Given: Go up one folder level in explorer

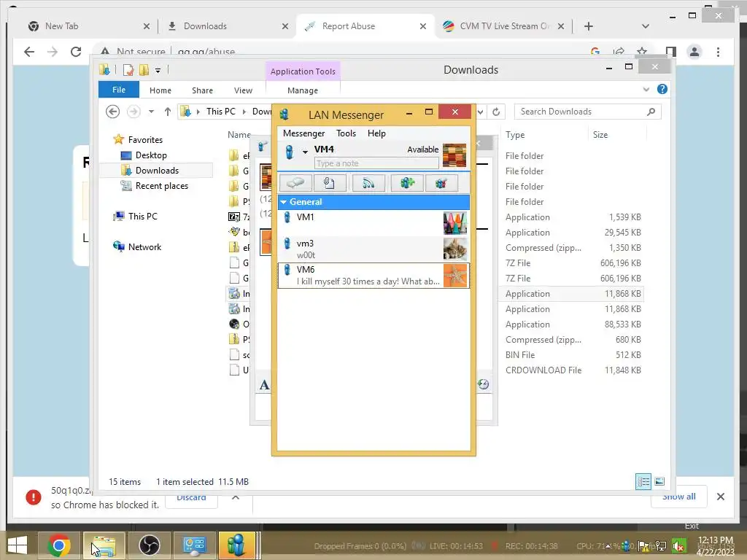Looking at the screenshot, I should (167, 112).
